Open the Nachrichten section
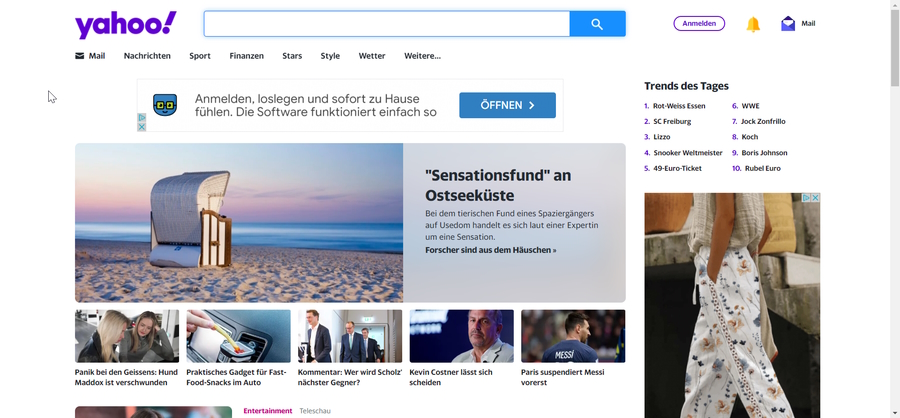The height and width of the screenshot is (418, 900). point(147,56)
